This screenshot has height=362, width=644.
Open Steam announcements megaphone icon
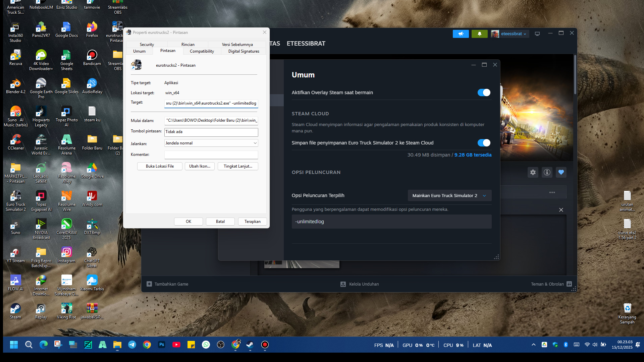point(461,34)
